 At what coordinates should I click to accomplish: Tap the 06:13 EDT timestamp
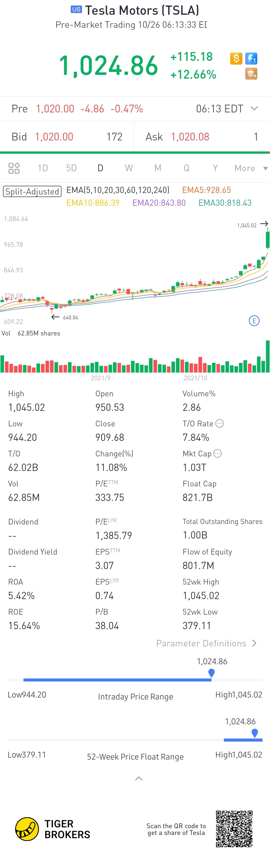tap(219, 108)
